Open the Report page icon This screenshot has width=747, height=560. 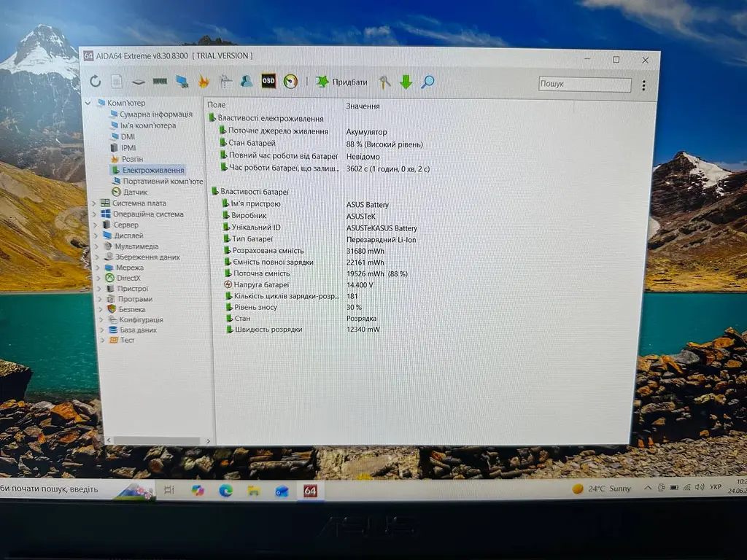(117, 82)
